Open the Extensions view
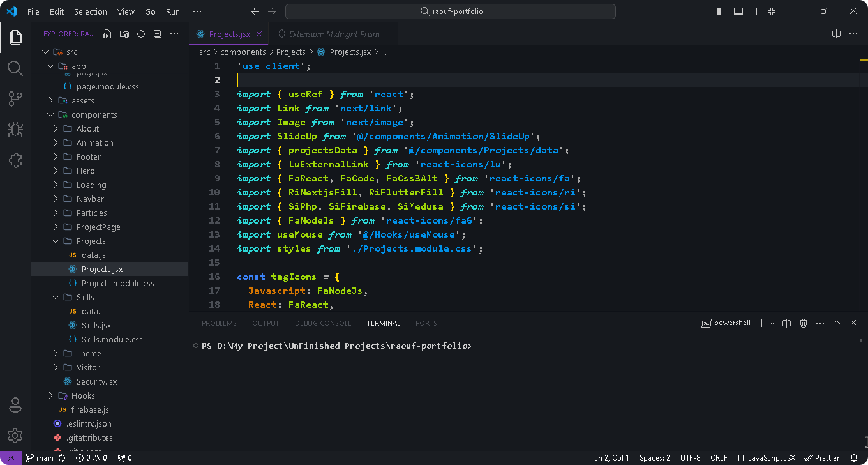Image resolution: width=868 pixels, height=465 pixels. (x=15, y=160)
